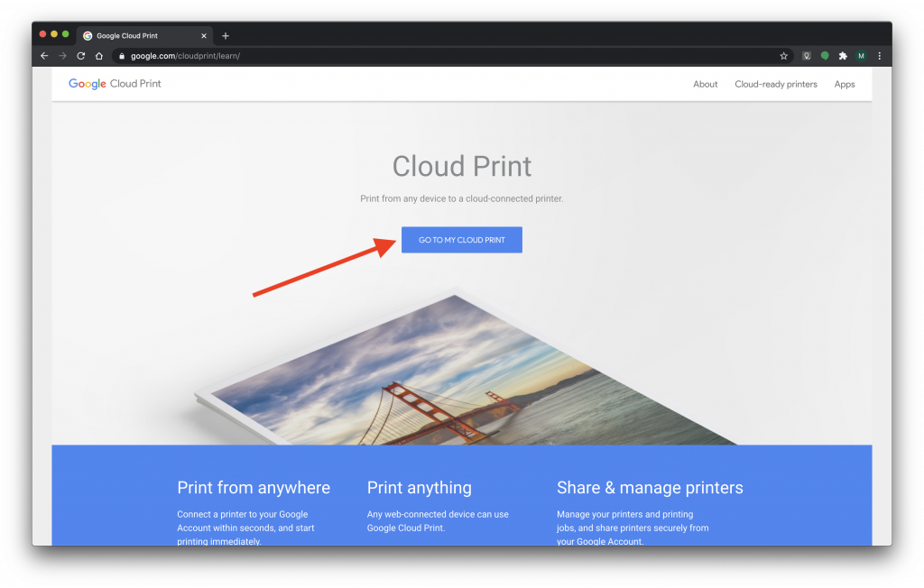The width and height of the screenshot is (924, 588).
Task: Bookmark this page with the star icon
Action: [783, 56]
